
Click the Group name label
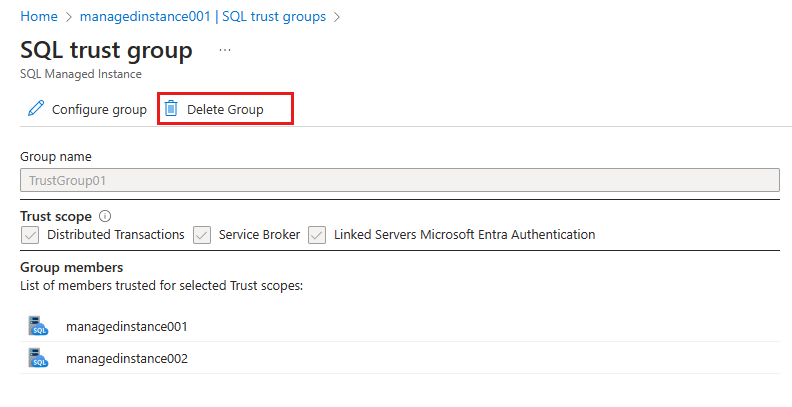(x=56, y=157)
